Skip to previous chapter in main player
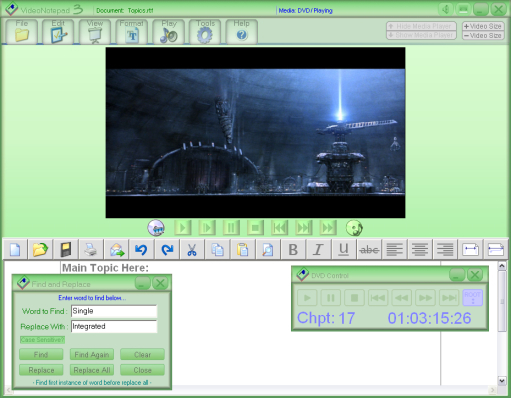This screenshot has width=511, height=398. pos(279,228)
